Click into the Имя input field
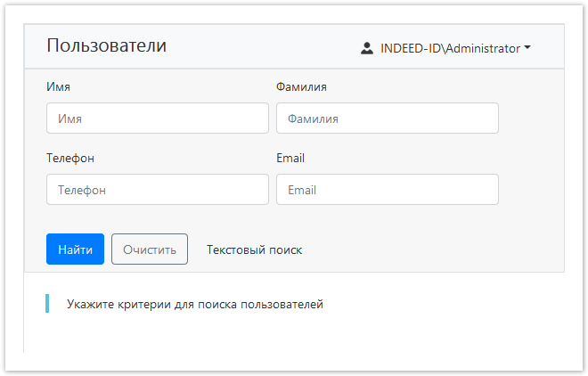The height and width of the screenshot is (376, 588). [157, 118]
